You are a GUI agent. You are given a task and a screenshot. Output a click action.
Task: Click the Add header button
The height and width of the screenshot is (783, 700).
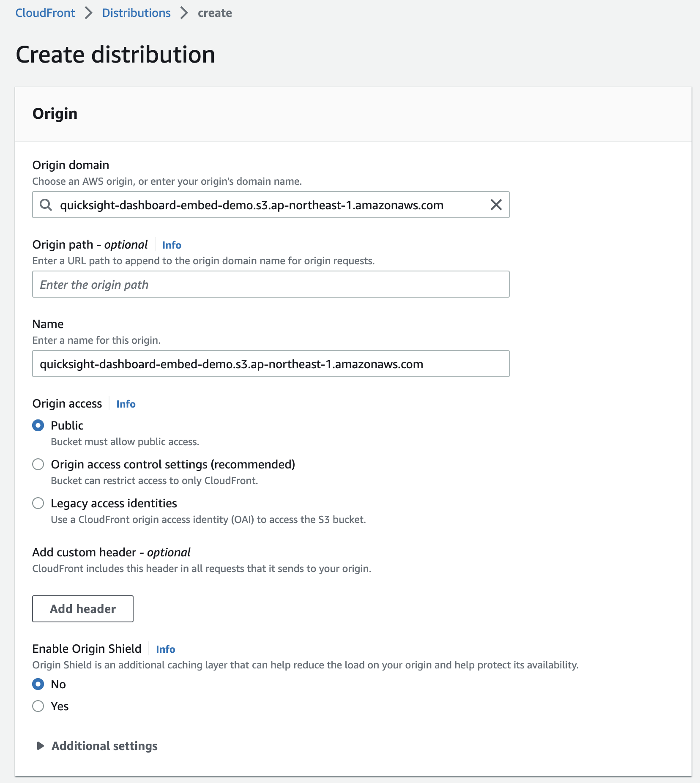pyautogui.click(x=83, y=609)
